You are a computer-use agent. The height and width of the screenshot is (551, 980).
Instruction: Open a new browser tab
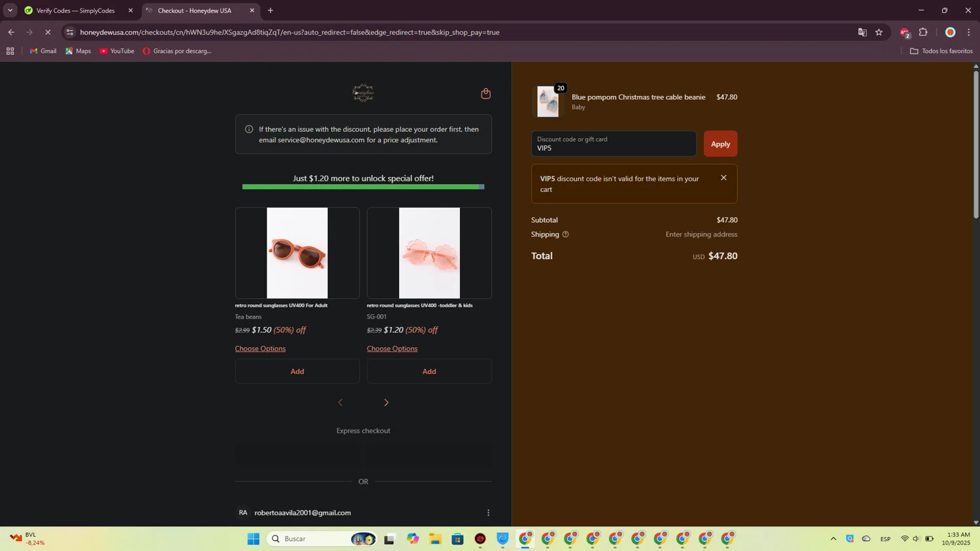click(270, 10)
